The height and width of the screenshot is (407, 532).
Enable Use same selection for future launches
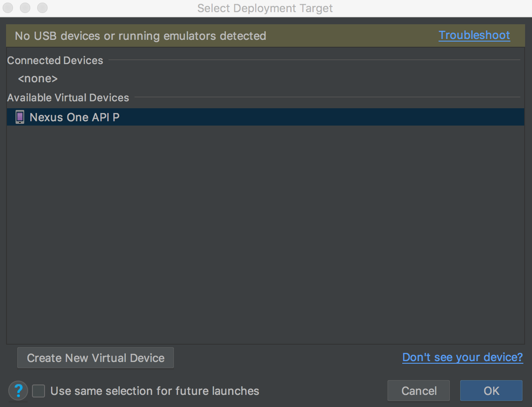[38, 391]
